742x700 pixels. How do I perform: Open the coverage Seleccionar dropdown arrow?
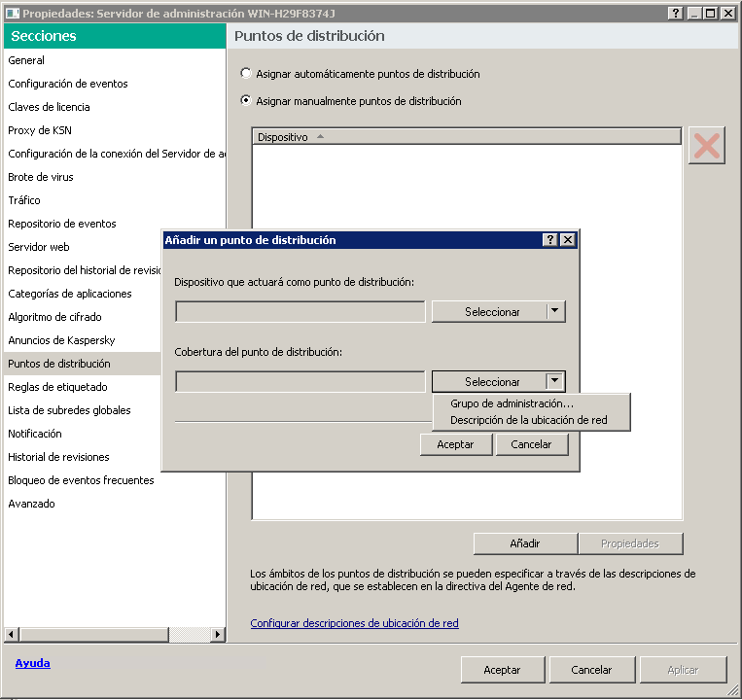coord(554,382)
